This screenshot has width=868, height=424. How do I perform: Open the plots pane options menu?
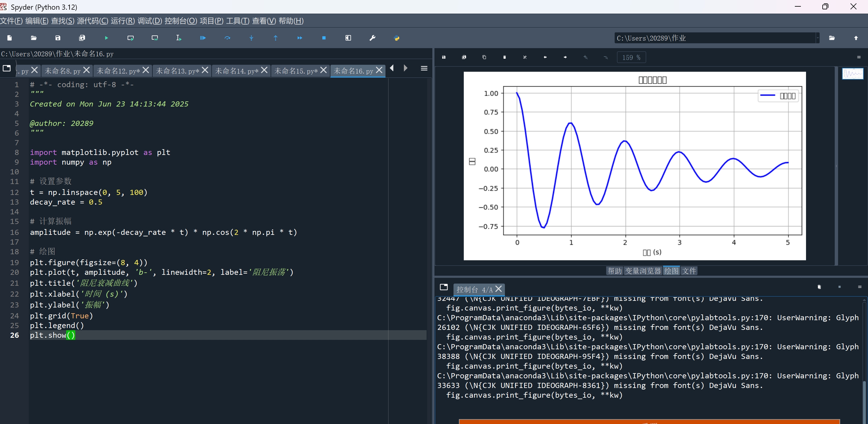pyautogui.click(x=859, y=57)
